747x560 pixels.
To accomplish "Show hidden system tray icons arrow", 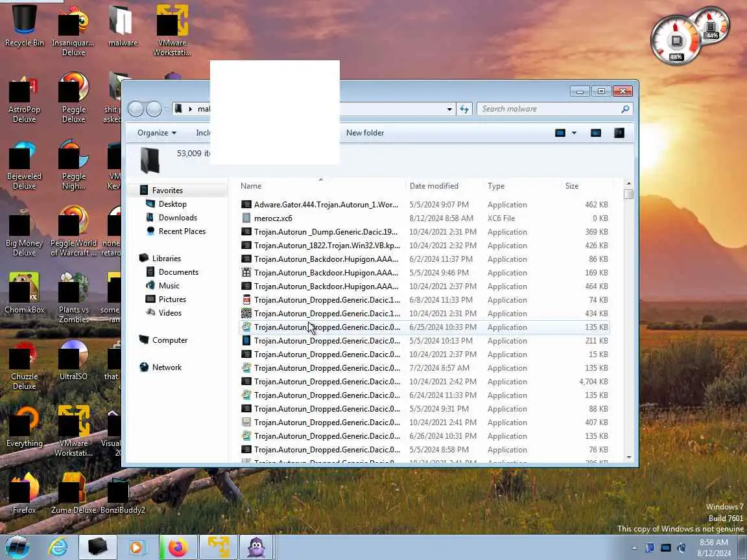I will 634,548.
